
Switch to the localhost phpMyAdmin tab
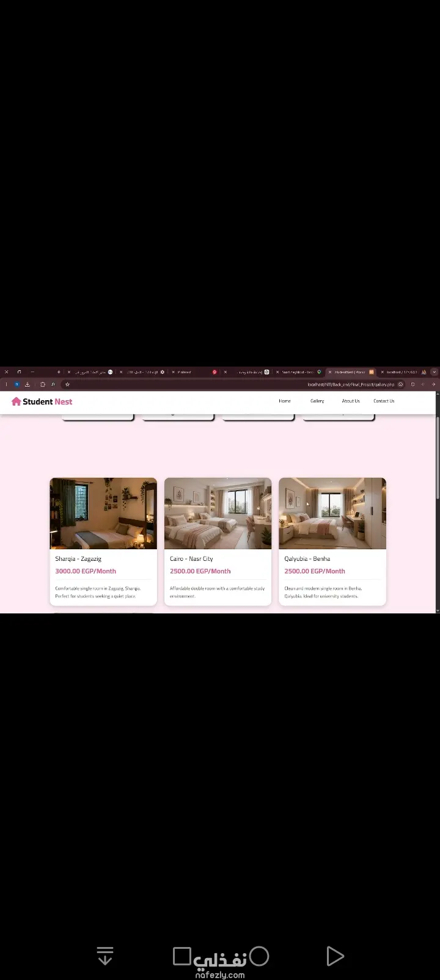403,371
